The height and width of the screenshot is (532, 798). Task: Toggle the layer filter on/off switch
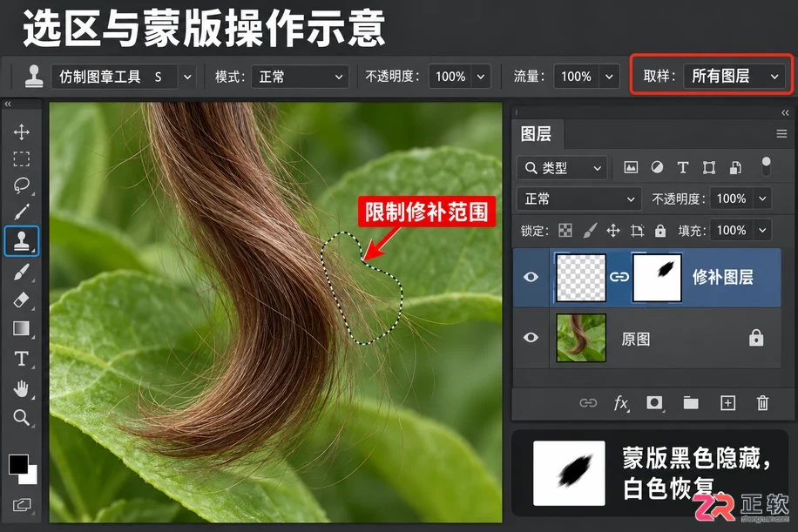tap(766, 166)
